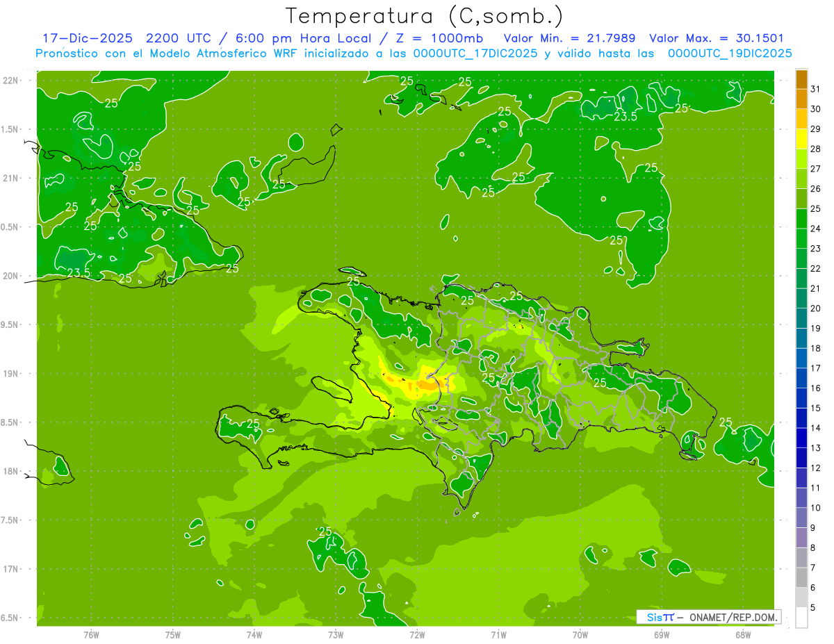Click the '72W' longitude axis label

[x=417, y=635]
